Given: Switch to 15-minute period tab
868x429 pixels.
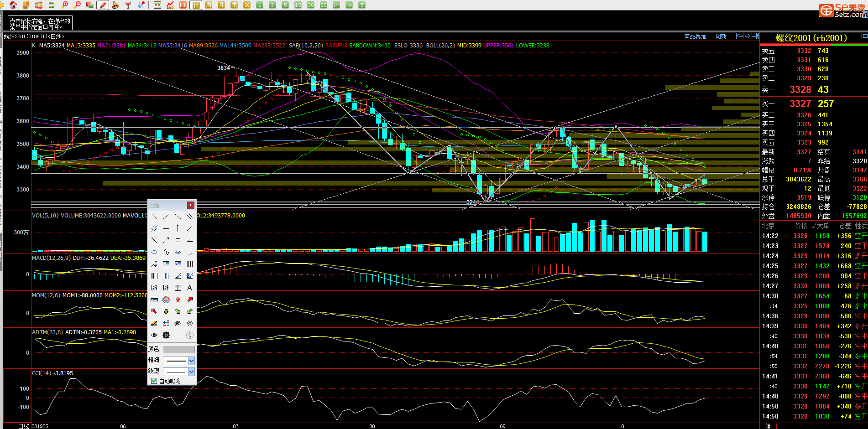Looking at the screenshot, I should click(x=298, y=5).
